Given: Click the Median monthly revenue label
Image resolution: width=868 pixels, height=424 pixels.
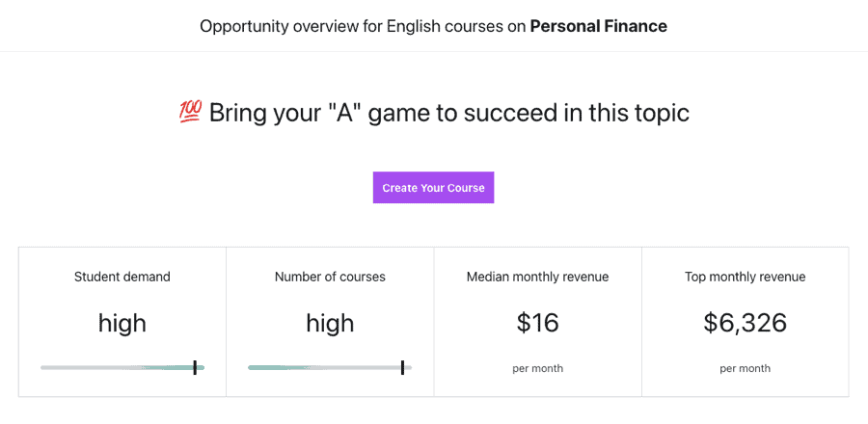Looking at the screenshot, I should click(x=537, y=277).
